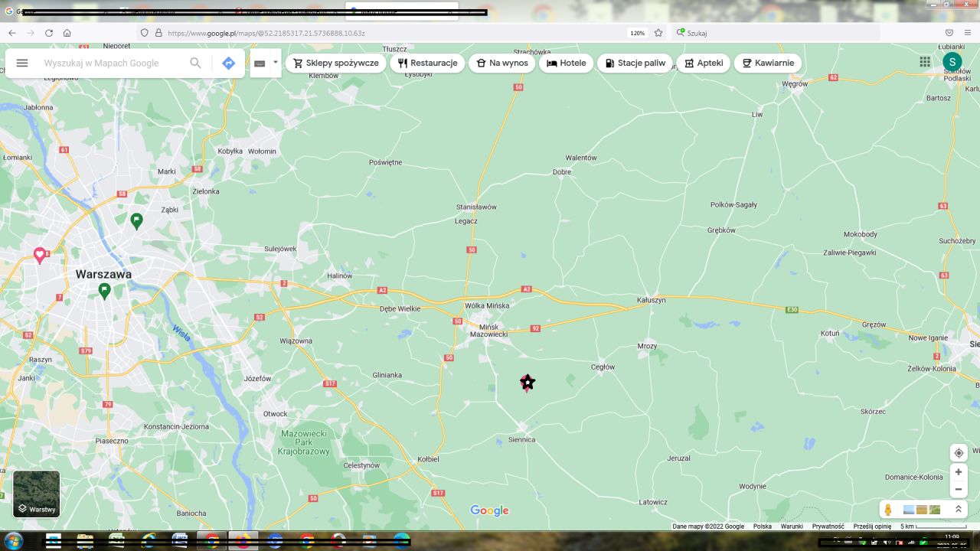Select the Kawiarnie category chip

coord(768,63)
